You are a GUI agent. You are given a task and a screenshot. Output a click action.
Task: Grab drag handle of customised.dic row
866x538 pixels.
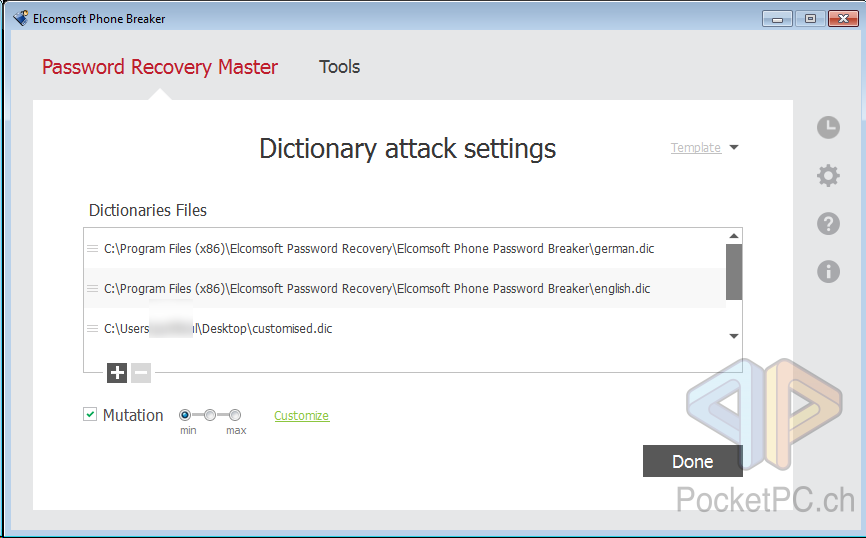[93, 328]
